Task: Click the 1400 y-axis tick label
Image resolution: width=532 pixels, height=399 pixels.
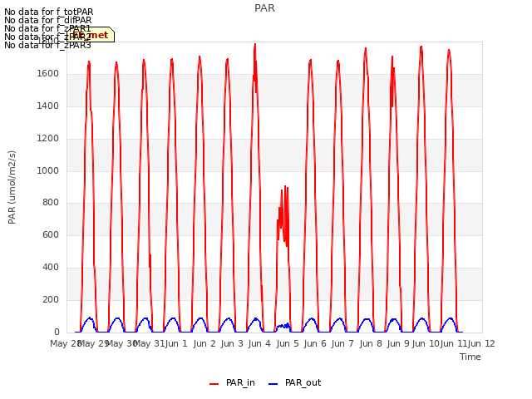Action: (48, 106)
